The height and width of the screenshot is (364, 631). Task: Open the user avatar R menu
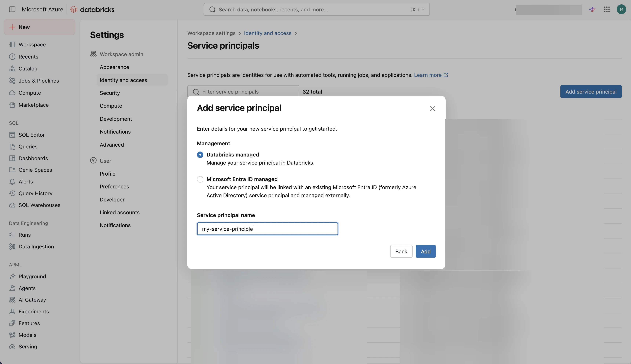pos(621,10)
